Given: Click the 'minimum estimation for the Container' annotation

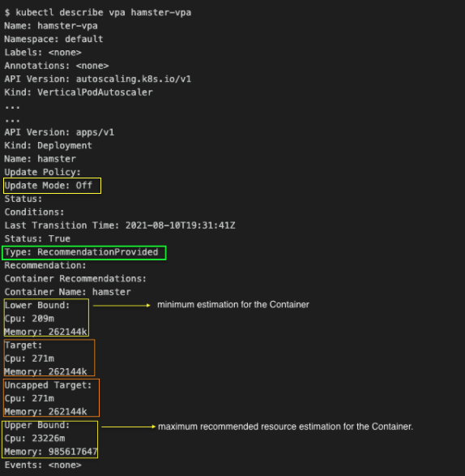Looking at the screenshot, I should tap(233, 304).
